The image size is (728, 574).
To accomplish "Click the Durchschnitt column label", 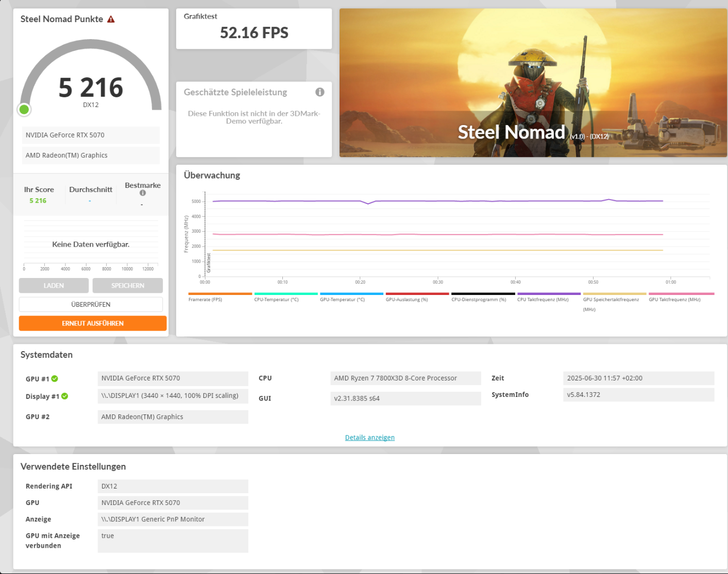I will point(91,189).
